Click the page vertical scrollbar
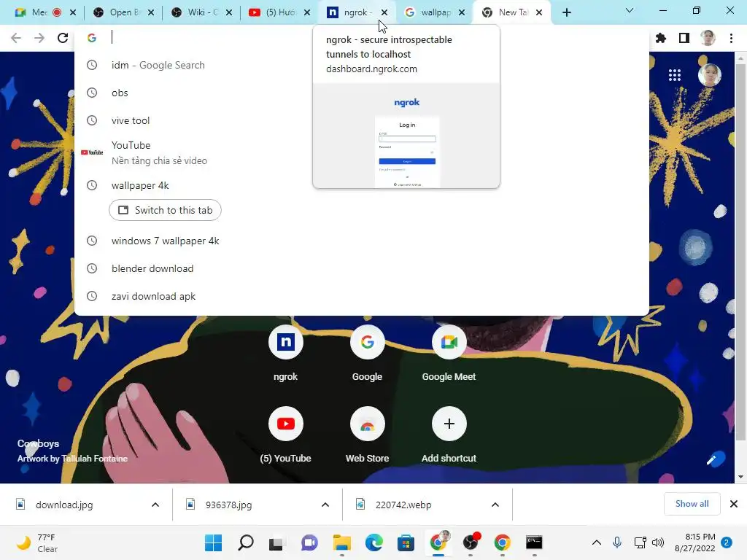The image size is (747, 560). click(x=740, y=252)
